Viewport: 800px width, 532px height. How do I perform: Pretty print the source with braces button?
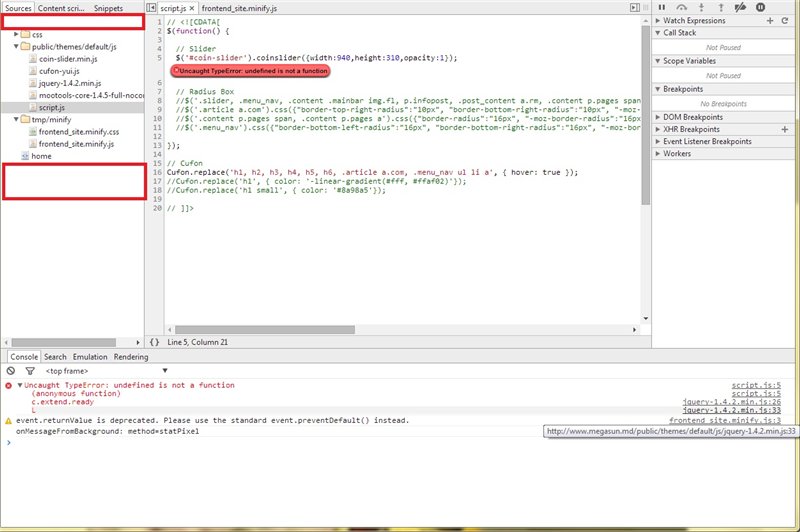(154, 342)
